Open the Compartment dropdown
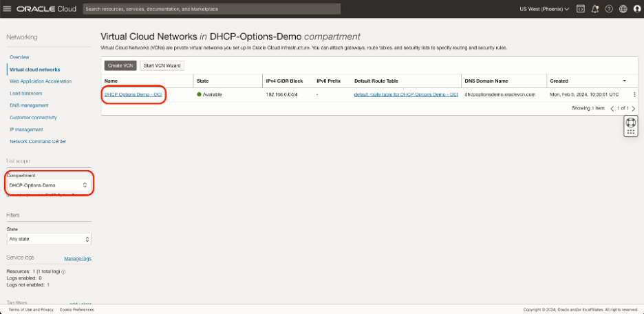The image size is (644, 314). pyautogui.click(x=48, y=185)
